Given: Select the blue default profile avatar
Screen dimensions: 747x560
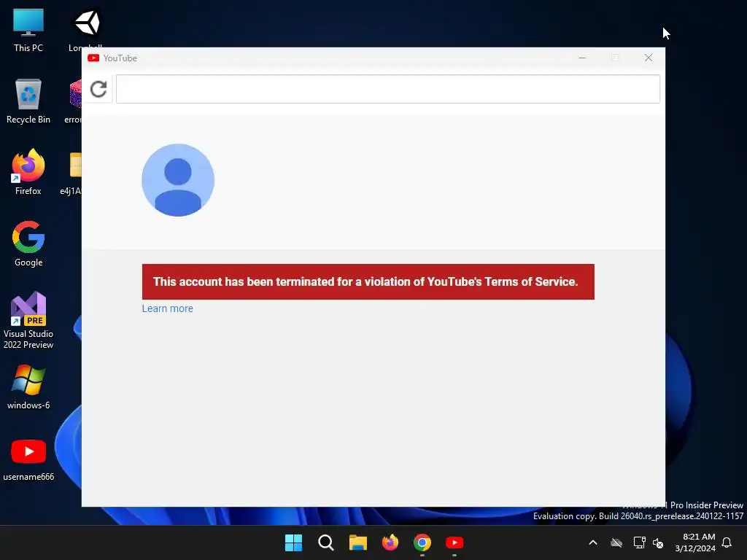Looking at the screenshot, I should tap(178, 180).
